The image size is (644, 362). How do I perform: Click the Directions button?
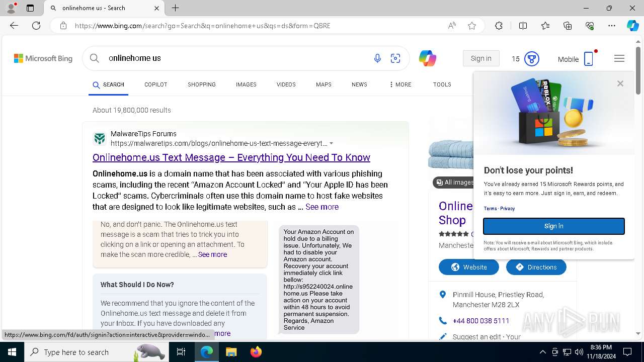[536, 267]
